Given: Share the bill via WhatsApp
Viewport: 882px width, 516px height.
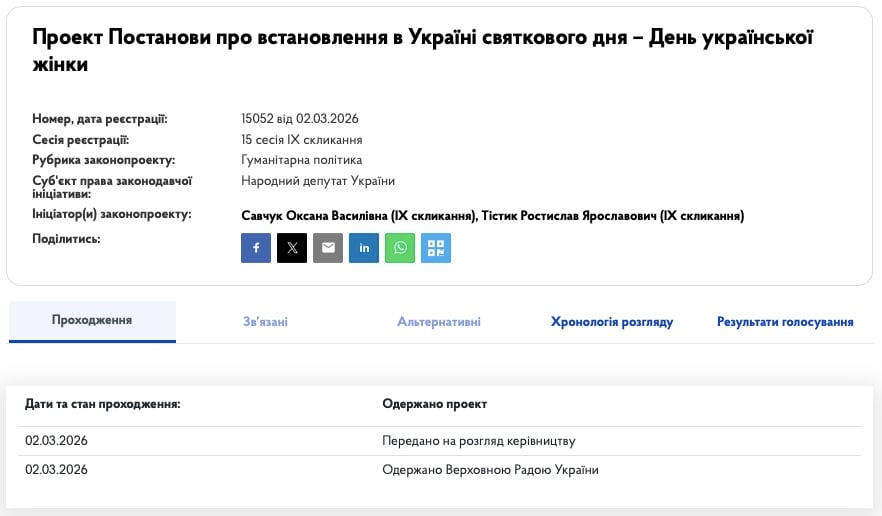Looking at the screenshot, I should click(x=400, y=248).
